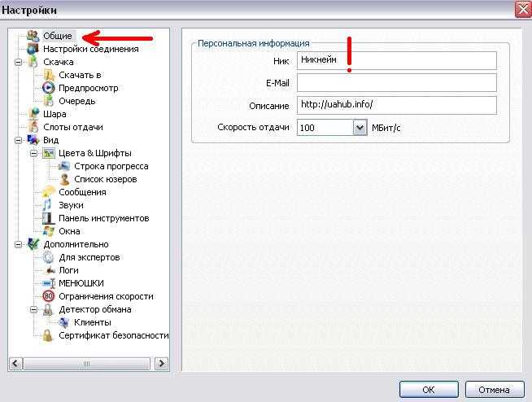Select Звуки tree entry
The height and width of the screenshot is (402, 532).
[71, 205]
